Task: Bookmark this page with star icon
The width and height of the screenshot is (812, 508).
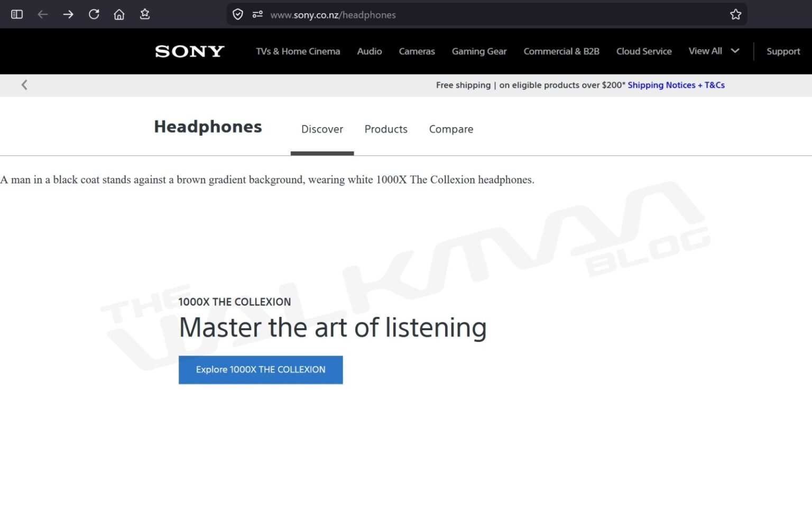Action: click(735, 14)
